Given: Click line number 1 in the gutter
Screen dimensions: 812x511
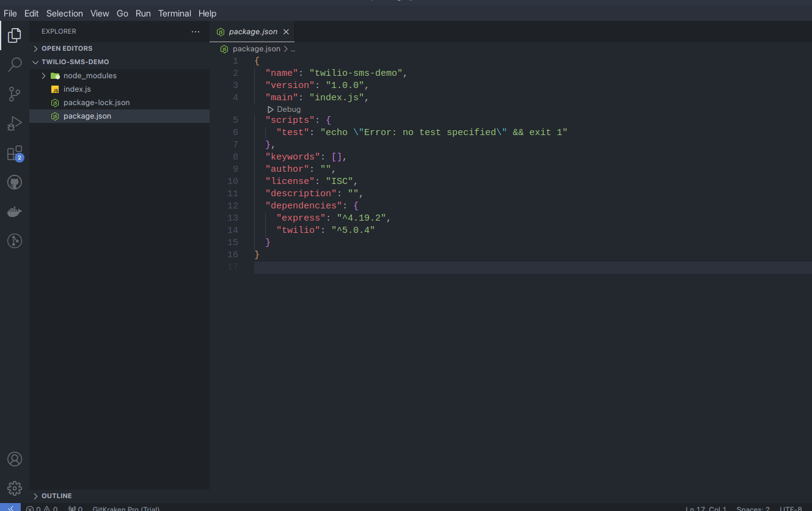Looking at the screenshot, I should pos(235,61).
